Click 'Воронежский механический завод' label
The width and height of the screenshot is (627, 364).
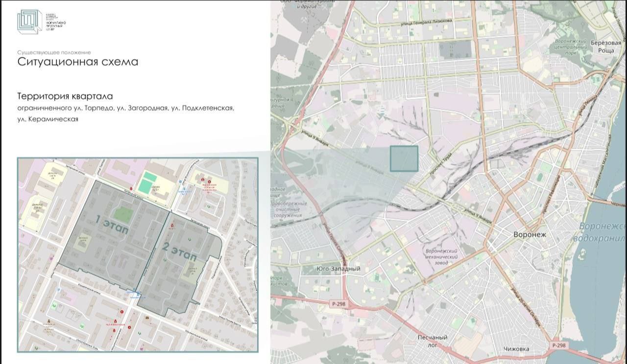pyautogui.click(x=441, y=257)
